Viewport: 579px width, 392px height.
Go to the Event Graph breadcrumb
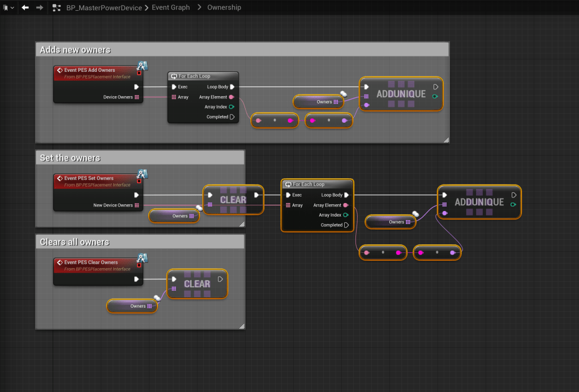pos(170,7)
